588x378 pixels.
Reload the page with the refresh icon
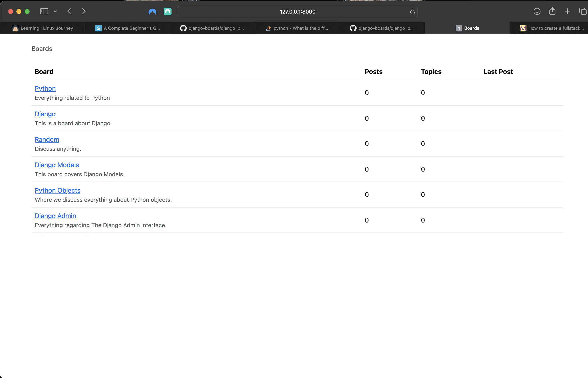pos(412,12)
